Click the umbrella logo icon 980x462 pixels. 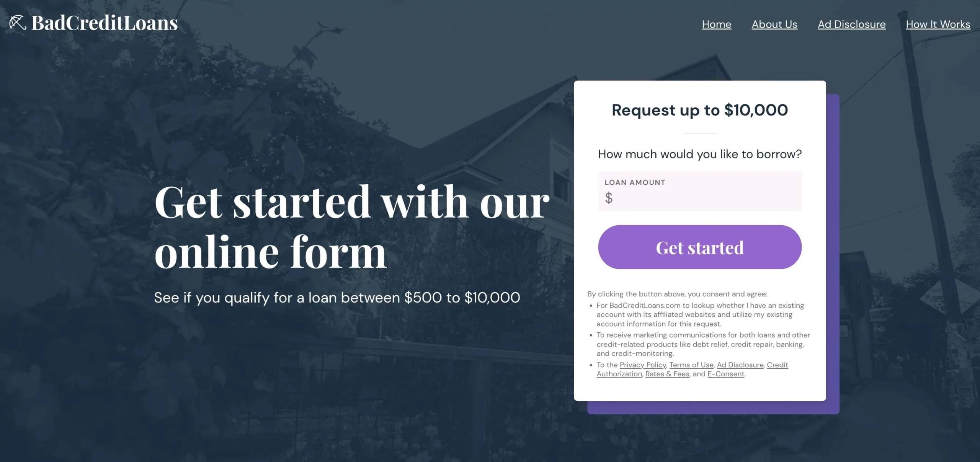coord(18,23)
